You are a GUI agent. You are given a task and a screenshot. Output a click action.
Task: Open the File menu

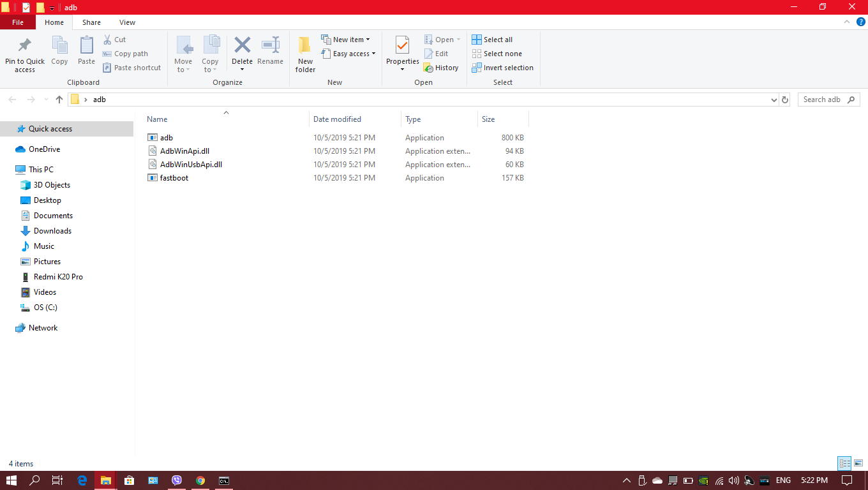click(18, 22)
